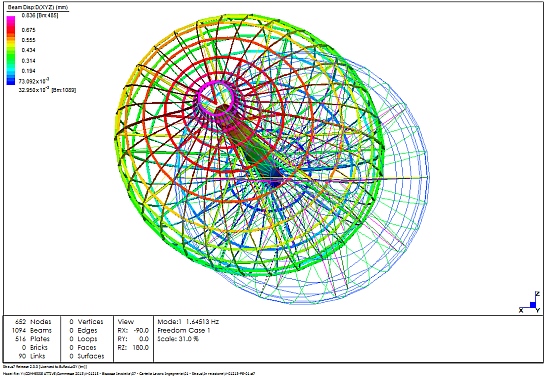
Task: Click the legend title Beam Disp D(XYZ)
Action: (x=38, y=7)
